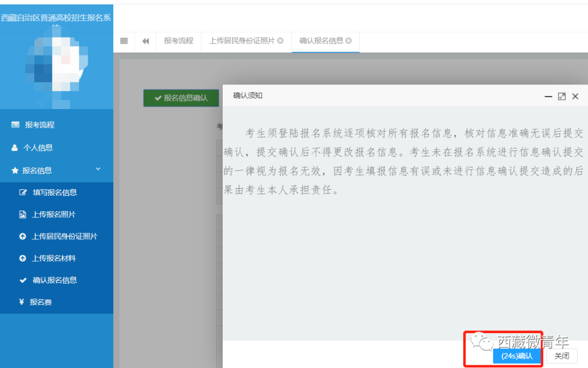Close the 确认报名信息 tab via its x icon
The height and width of the screenshot is (368, 588).
coord(348,41)
